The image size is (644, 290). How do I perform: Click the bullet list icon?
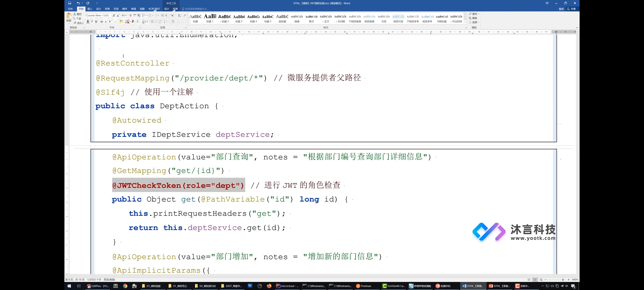pos(144,16)
